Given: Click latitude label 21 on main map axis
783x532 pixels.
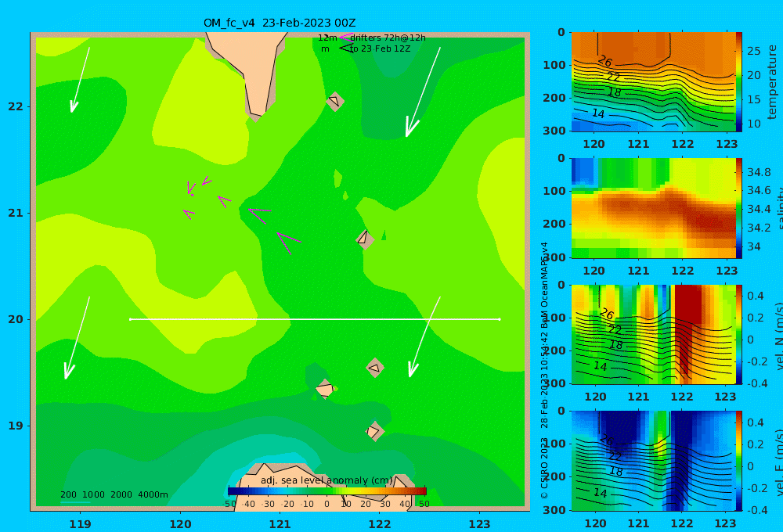Looking at the screenshot, I should point(16,213).
